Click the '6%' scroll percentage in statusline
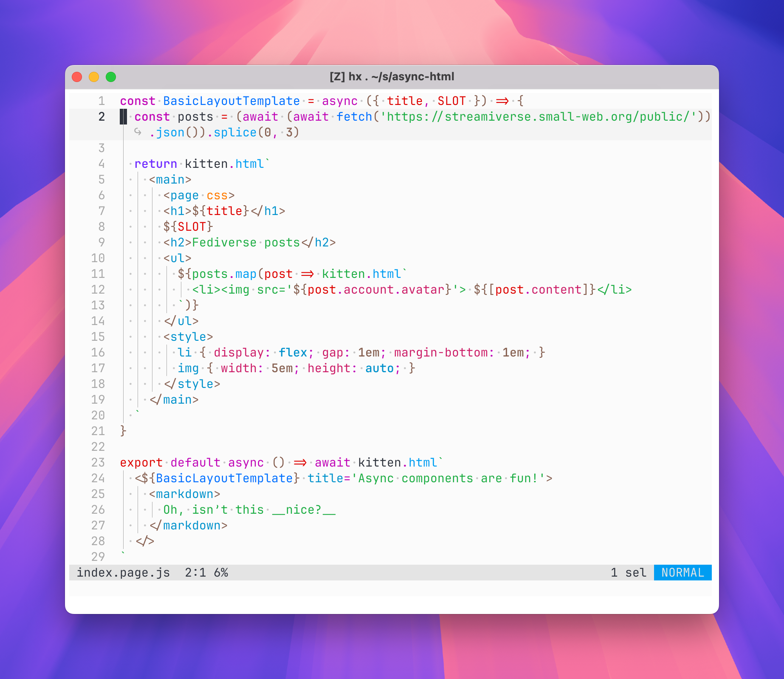Screen dimensions: 784x679 221,573
